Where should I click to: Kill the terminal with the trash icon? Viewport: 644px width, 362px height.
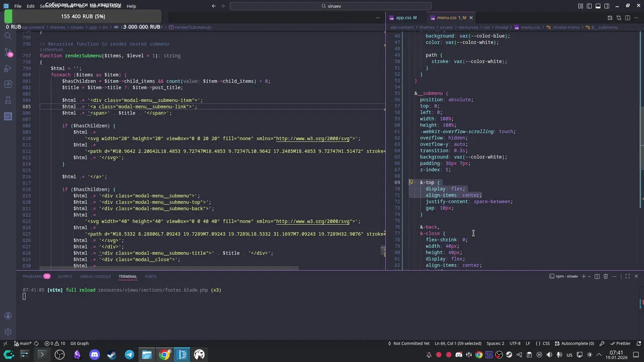(x=606, y=277)
